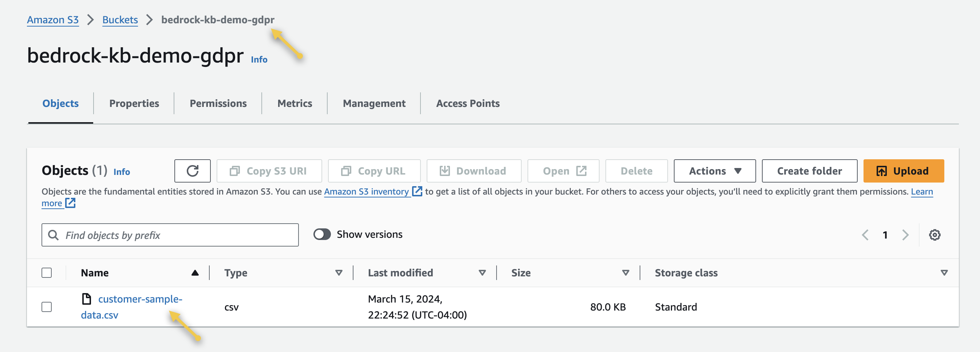This screenshot has height=352, width=980.
Task: Open Info link next to Objects heading
Action: tap(122, 172)
